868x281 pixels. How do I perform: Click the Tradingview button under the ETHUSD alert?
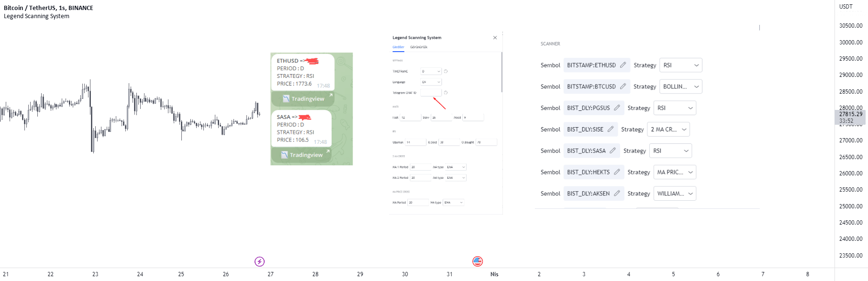pos(302,98)
